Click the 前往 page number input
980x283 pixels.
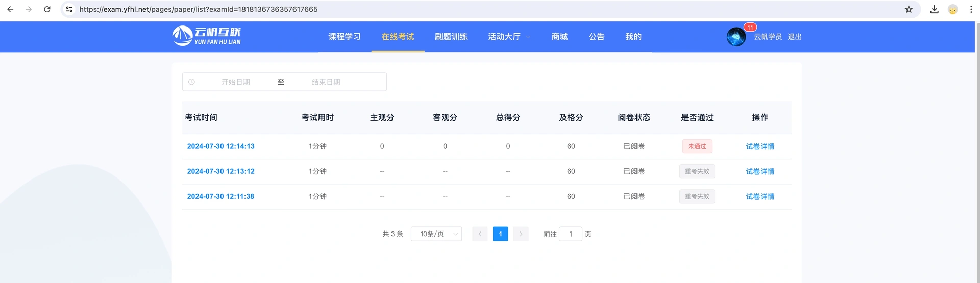tap(571, 234)
